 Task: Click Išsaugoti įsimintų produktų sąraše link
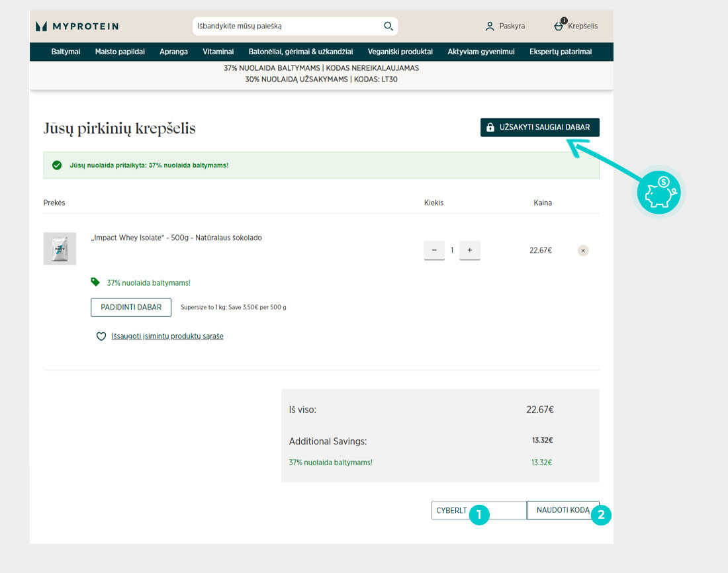(167, 336)
